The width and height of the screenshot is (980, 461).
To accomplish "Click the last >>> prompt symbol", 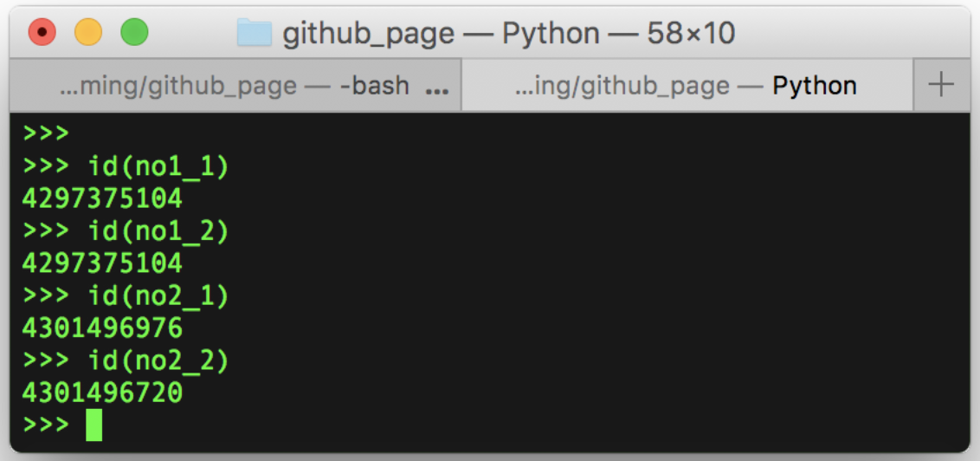I will tap(46, 425).
